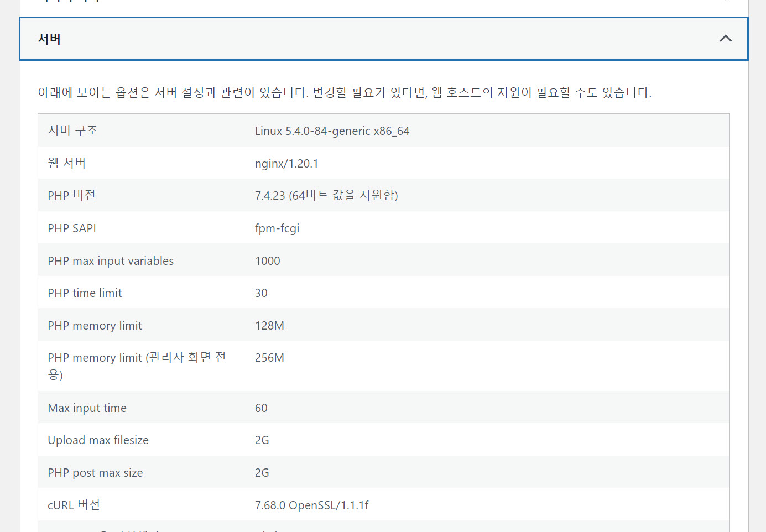This screenshot has width=766, height=532.
Task: Collapse the 서버 section using the chevron
Action: tap(726, 39)
